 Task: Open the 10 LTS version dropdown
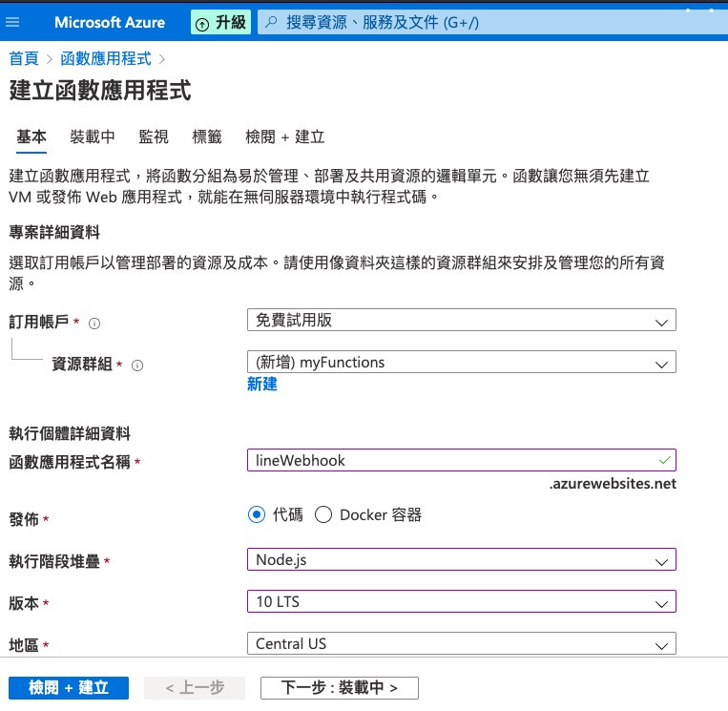(x=462, y=601)
